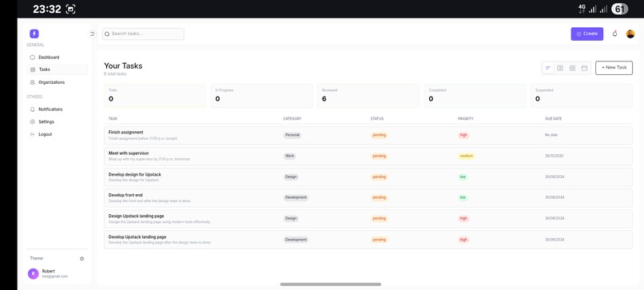Collapse the sidebar with the toggle icon
The width and height of the screenshot is (644, 290).
click(x=92, y=34)
